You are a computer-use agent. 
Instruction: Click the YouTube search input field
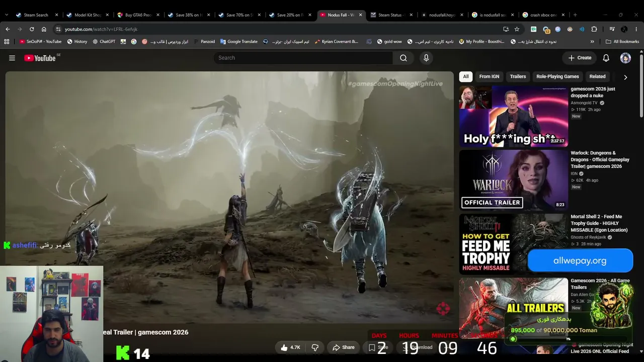(303, 58)
